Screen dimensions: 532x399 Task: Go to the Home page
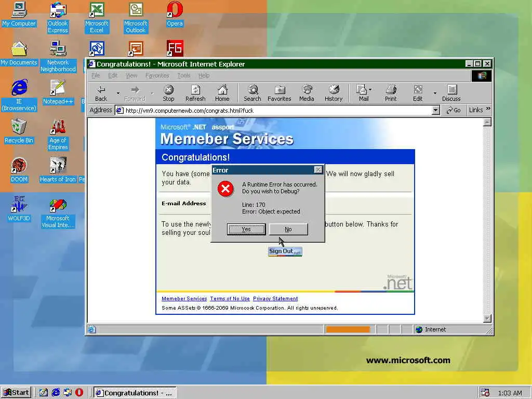tap(222, 93)
